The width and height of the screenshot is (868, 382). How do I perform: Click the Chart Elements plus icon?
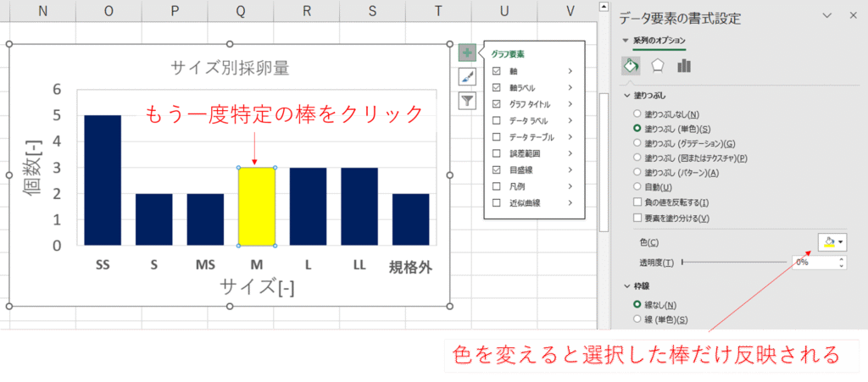click(x=467, y=53)
